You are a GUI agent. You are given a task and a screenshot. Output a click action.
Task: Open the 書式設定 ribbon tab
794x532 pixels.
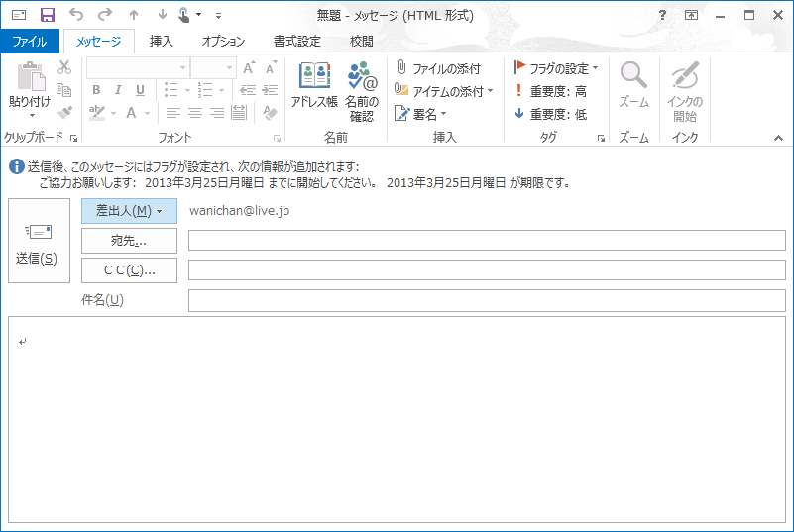tap(297, 41)
